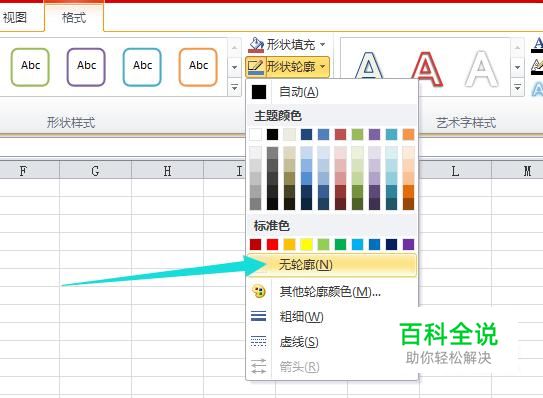
Task: Pick the black theme color swatch
Action: 273,134
